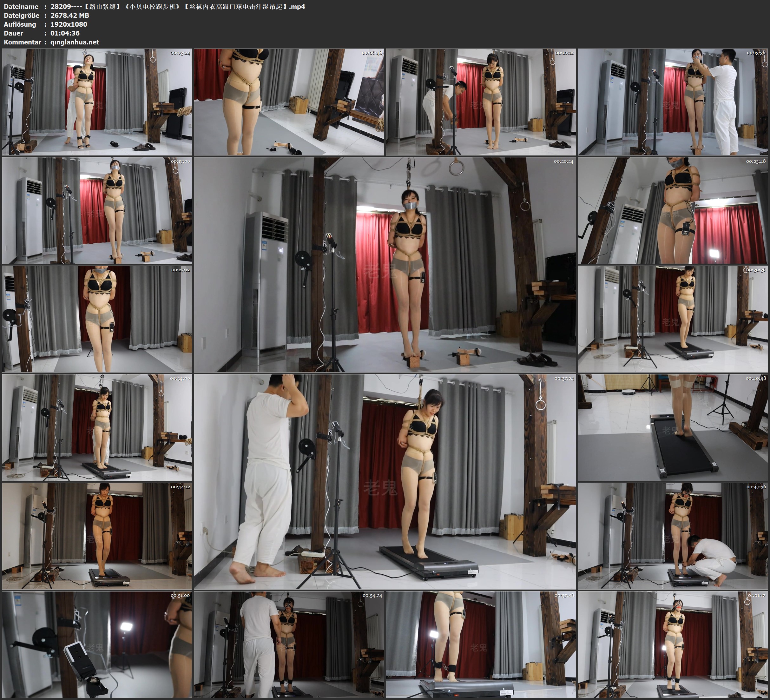Viewport: 770px width, 700px height.
Task: Open the thumbnail stamped 00:34:00
Action: pyautogui.click(x=97, y=427)
